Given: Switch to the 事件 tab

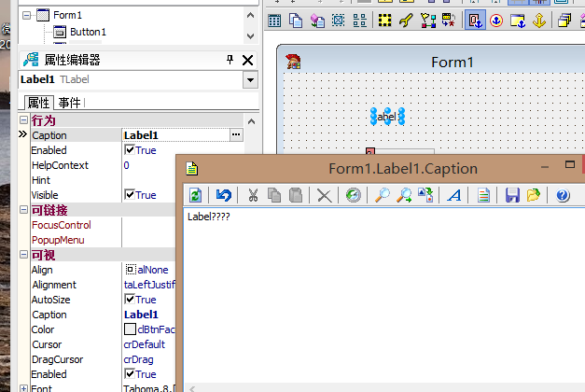Looking at the screenshot, I should tap(69, 103).
